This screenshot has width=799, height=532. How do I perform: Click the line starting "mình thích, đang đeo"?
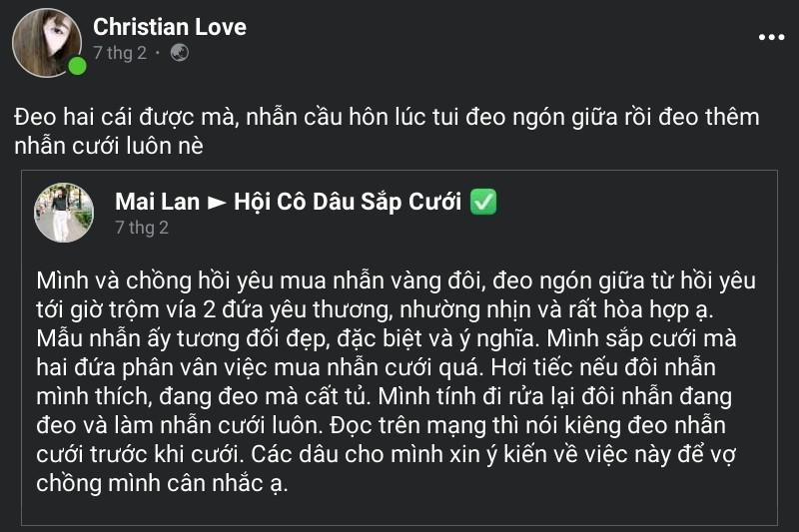point(385,396)
